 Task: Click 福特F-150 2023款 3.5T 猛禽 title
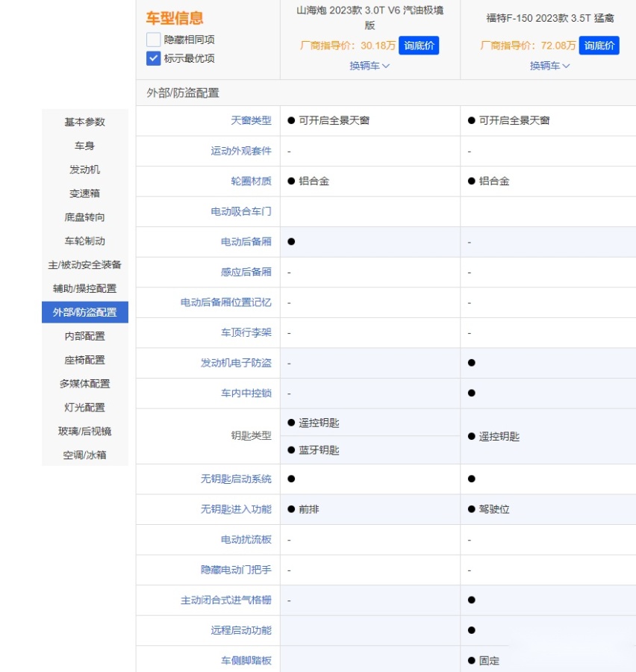[x=550, y=18]
